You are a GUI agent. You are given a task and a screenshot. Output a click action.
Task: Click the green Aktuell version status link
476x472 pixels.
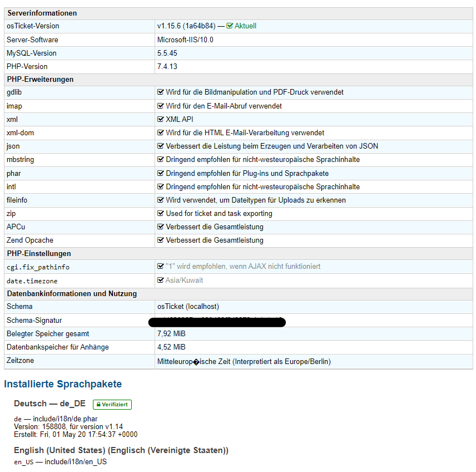(x=245, y=26)
